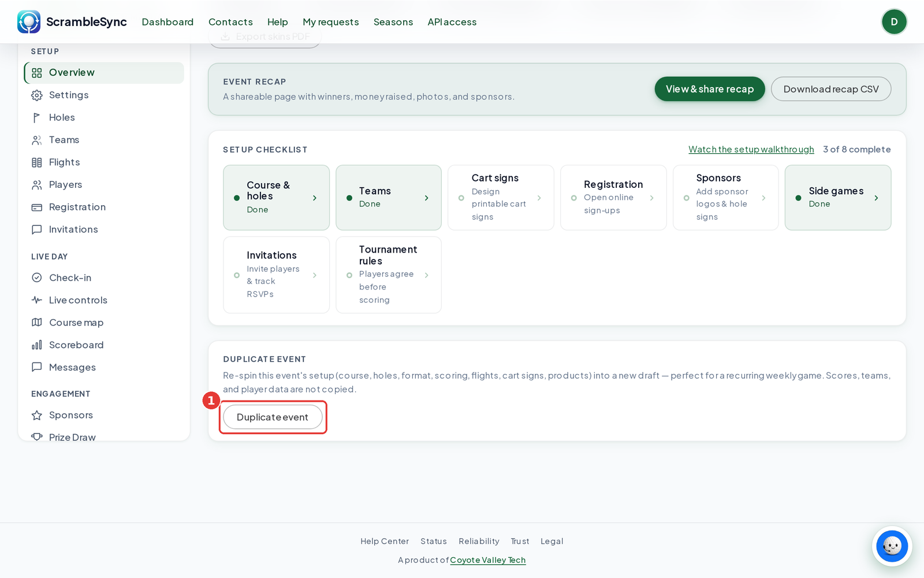Open the user avatar D menu
Screen dimensions: 924x578
[894, 22]
